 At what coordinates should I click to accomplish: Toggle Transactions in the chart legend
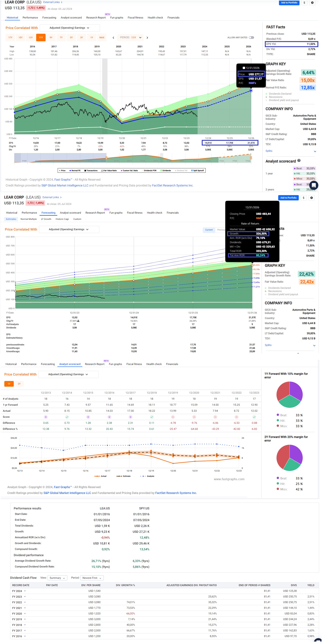91,170
